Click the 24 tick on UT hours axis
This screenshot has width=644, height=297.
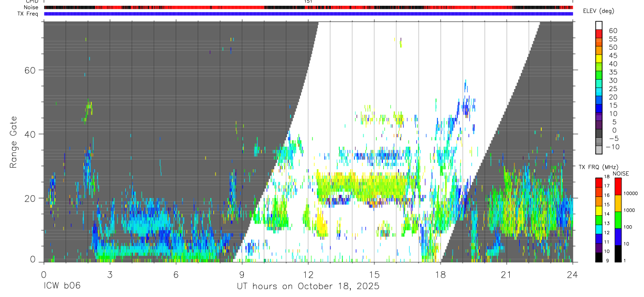[573, 274]
